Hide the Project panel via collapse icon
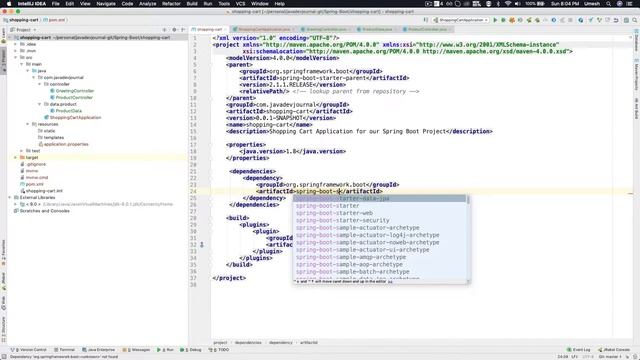This screenshot has height=360, width=640. click(x=182, y=29)
